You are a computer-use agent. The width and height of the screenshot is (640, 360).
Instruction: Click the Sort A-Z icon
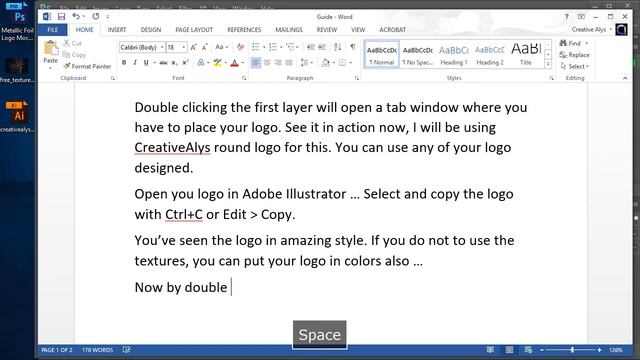click(x=338, y=47)
